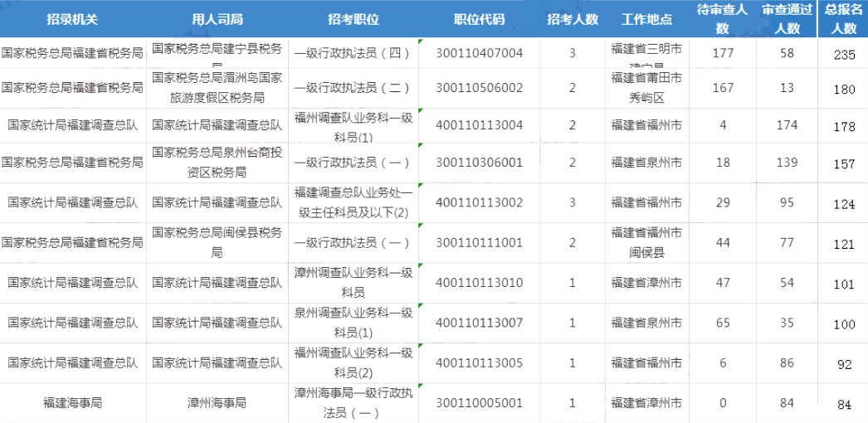Viewport: 868px width, 423px height.
Task: Select 一级行政执法员（四） position cell
Action: (x=354, y=54)
